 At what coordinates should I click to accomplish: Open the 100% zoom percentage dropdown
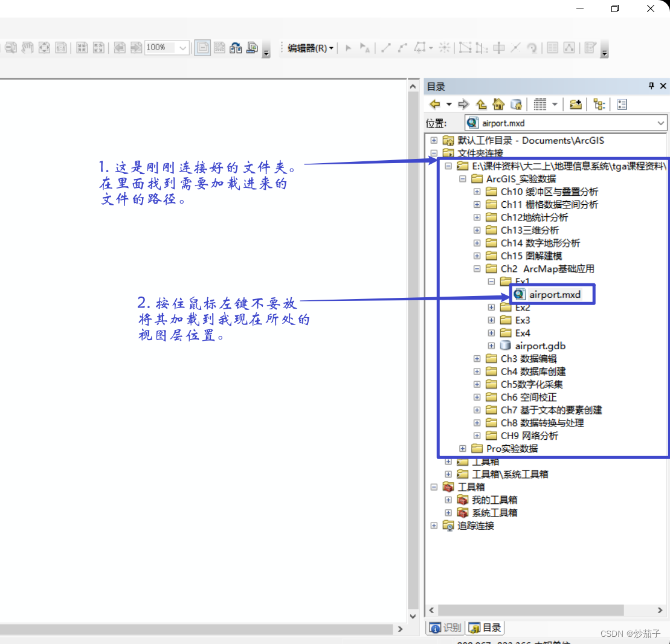click(x=183, y=48)
